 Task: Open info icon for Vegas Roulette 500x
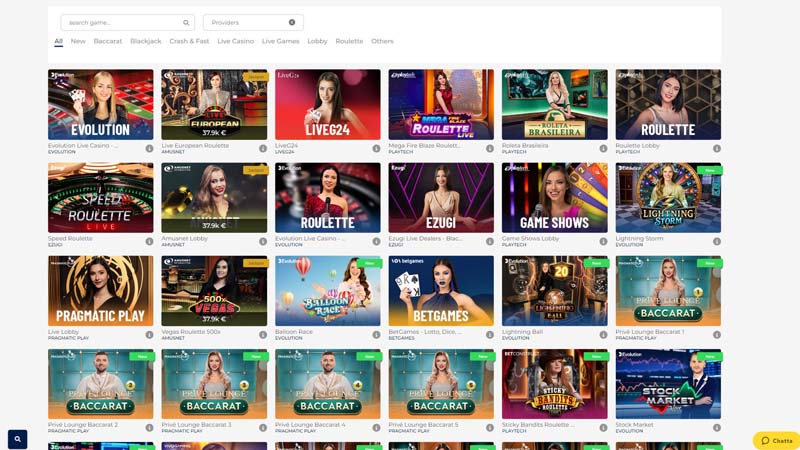click(263, 335)
